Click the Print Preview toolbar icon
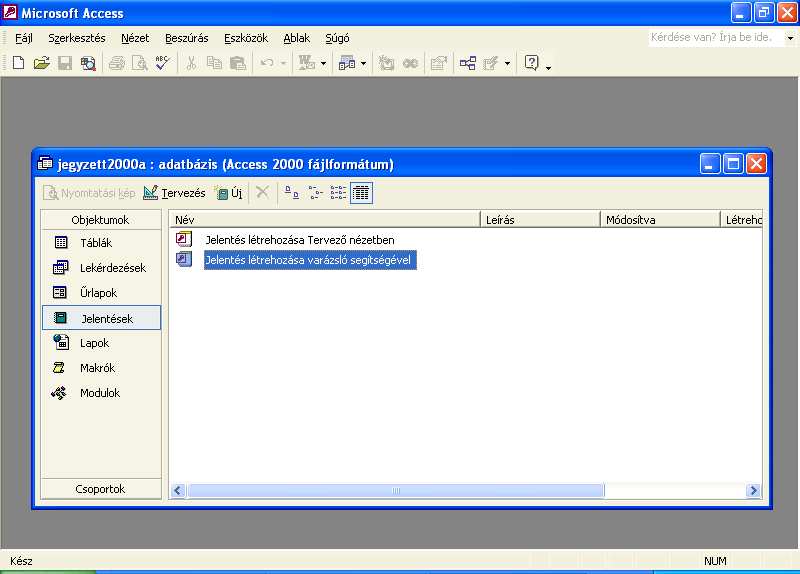Viewport: 800px width, 574px height. point(139,63)
